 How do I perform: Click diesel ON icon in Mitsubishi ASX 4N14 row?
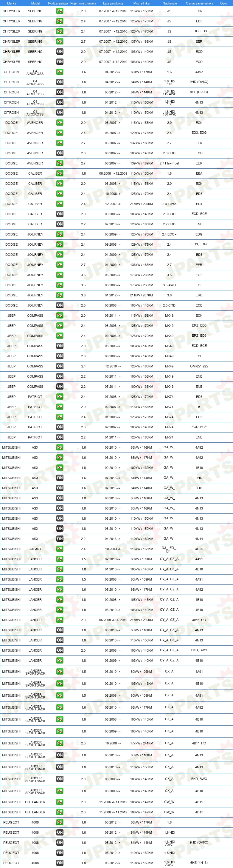pyautogui.click(x=60, y=538)
